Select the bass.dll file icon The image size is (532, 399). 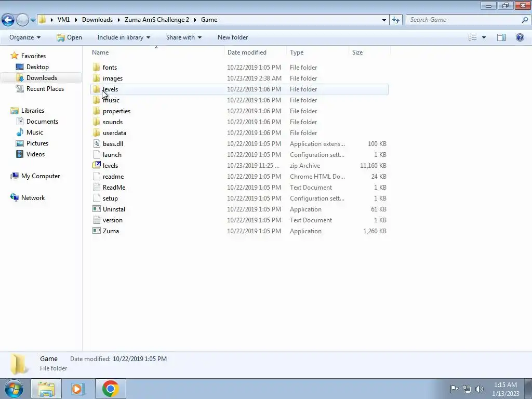[97, 143]
